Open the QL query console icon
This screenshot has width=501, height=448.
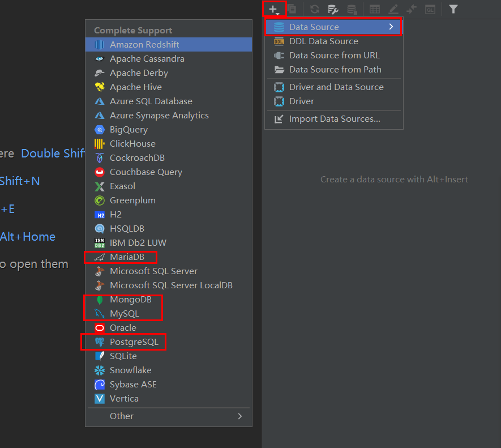pos(430,10)
